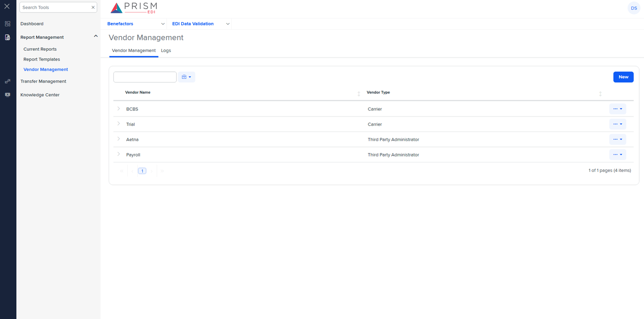Screen dimensions: 644x319
Task: Go to the previous page of results
Action: click(x=132, y=171)
